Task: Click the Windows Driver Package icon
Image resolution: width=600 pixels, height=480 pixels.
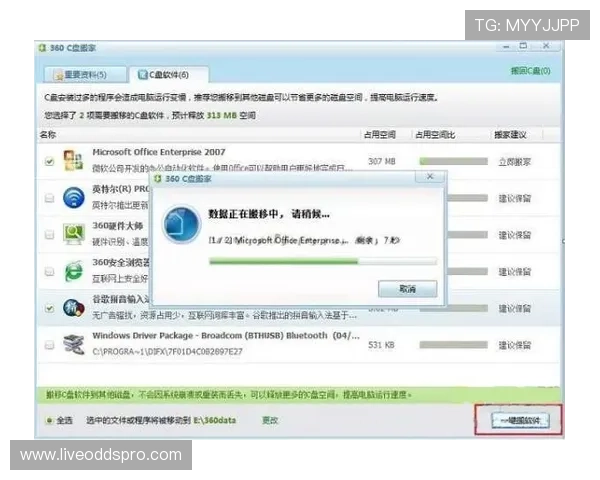Action: [x=73, y=344]
